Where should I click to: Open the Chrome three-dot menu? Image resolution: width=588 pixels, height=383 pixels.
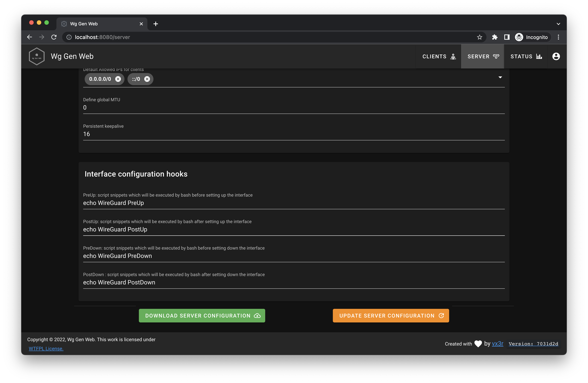coord(558,37)
